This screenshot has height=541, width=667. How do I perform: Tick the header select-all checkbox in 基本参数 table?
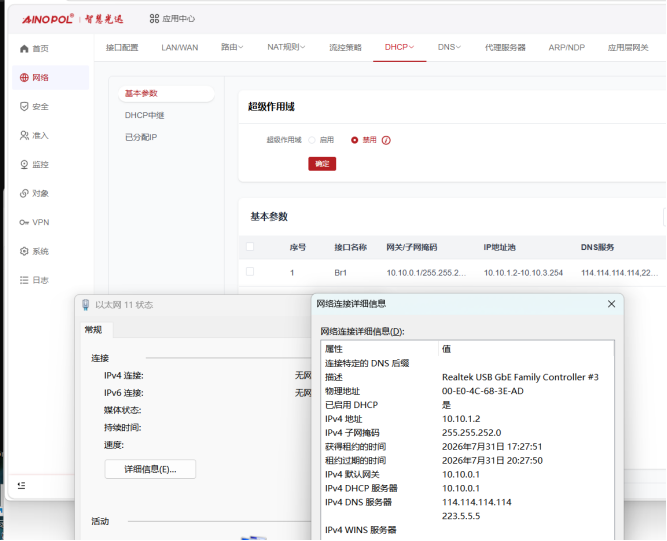pyautogui.click(x=250, y=247)
